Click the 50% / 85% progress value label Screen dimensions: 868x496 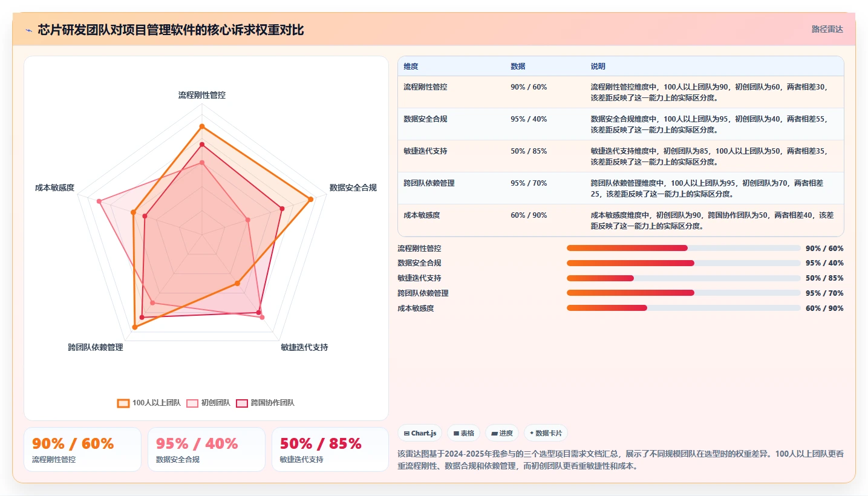coord(824,278)
